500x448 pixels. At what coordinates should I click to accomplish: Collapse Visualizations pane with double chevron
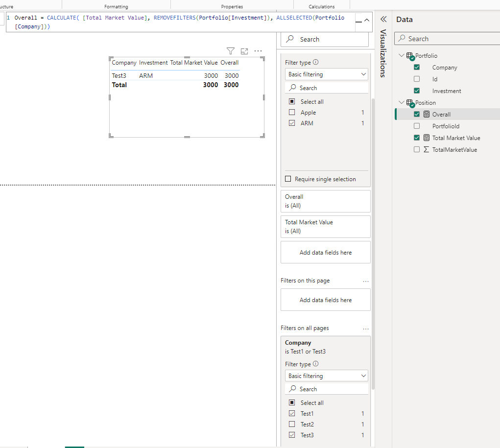383,19
